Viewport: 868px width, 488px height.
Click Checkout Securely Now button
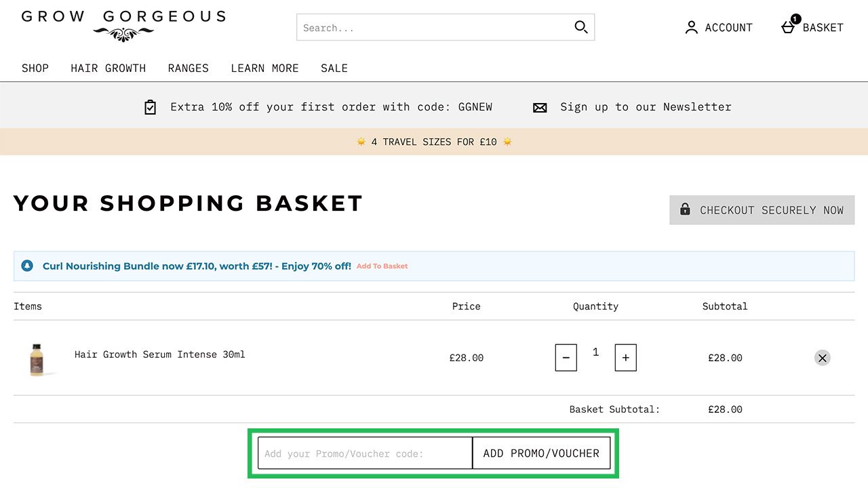[x=762, y=210]
